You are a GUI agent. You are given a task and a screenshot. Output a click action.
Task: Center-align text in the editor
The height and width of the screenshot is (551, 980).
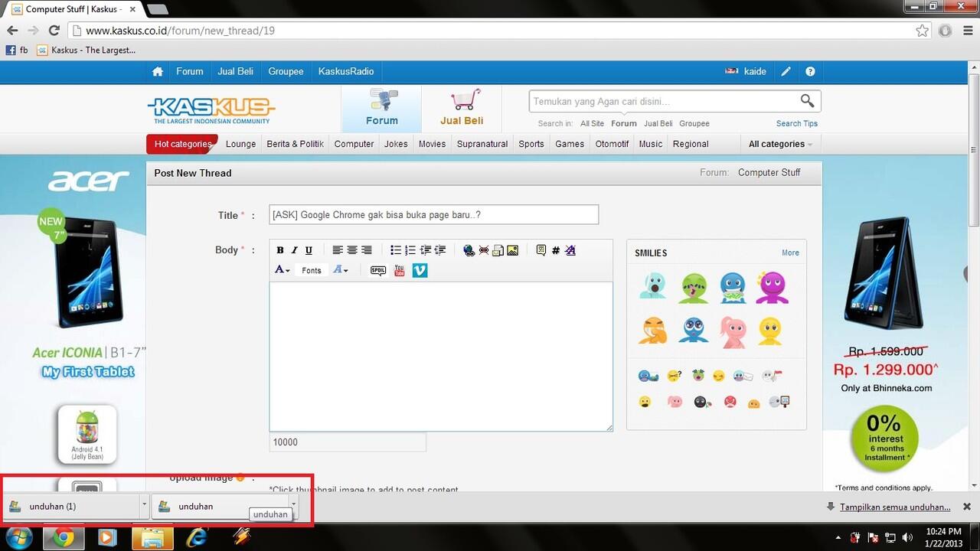(352, 250)
